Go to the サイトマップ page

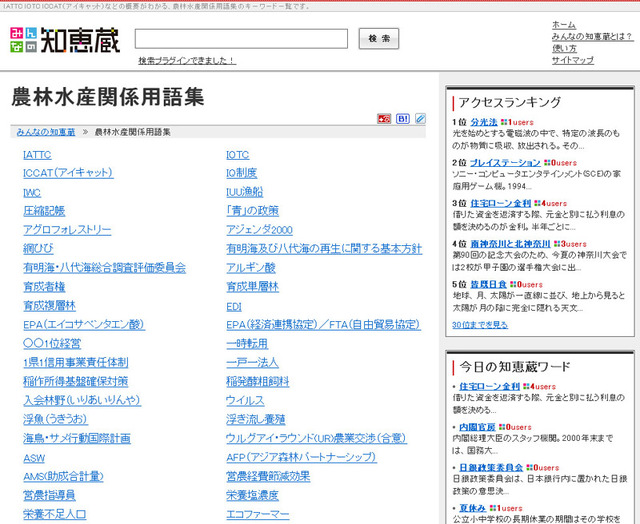(x=572, y=60)
